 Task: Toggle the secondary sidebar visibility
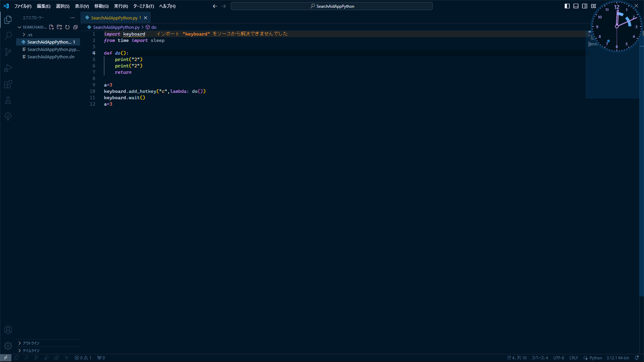point(585,6)
